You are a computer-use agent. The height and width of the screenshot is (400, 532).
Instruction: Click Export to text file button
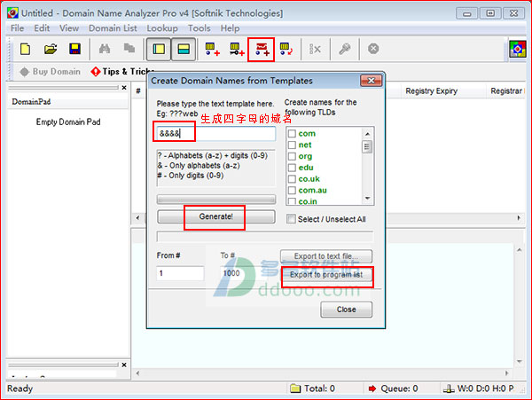click(326, 256)
